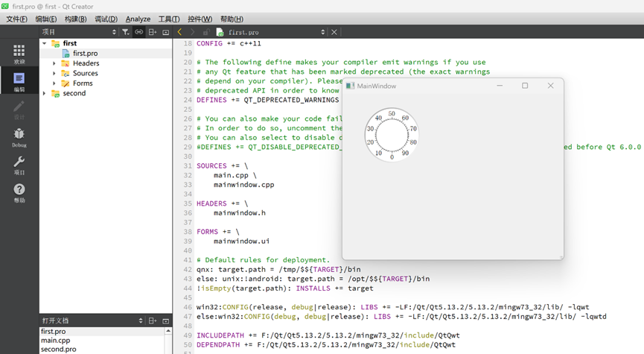The width and height of the screenshot is (644, 354).
Task: Click the INCLUDEPATH keyword on line 49
Action: point(220,335)
